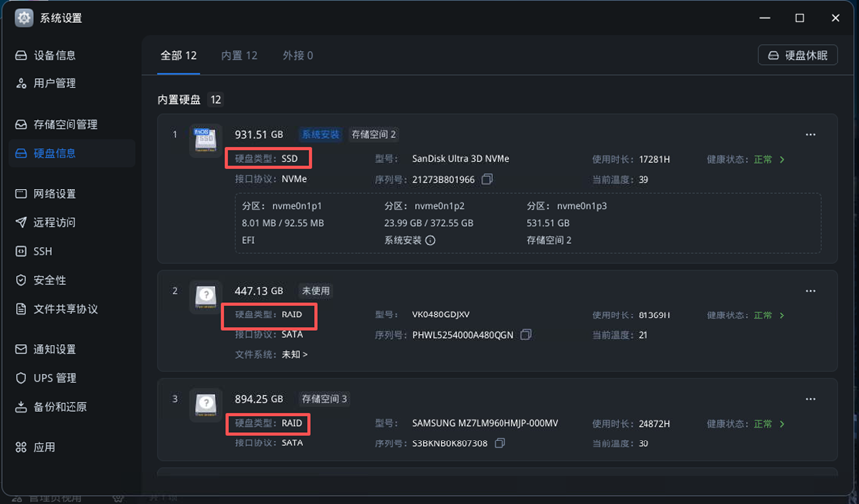Click the SSD drive thumbnail of disk 1
This screenshot has width=859, height=504.
pyautogui.click(x=206, y=140)
